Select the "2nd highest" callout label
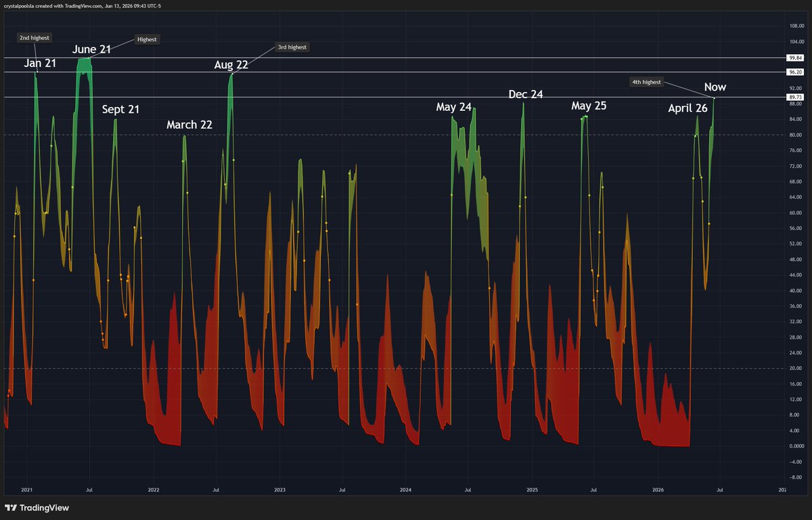The height and width of the screenshot is (520, 812). coord(34,38)
